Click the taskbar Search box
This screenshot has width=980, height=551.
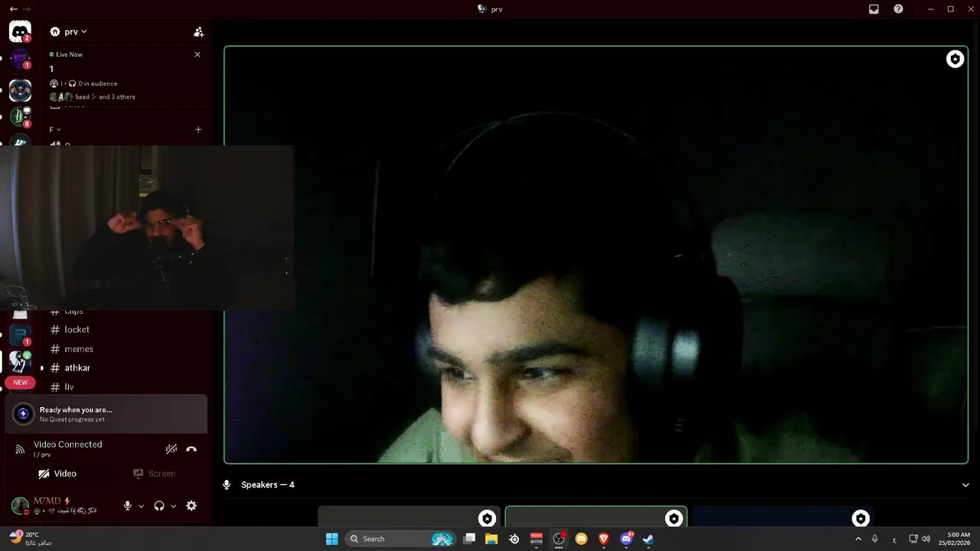(400, 539)
